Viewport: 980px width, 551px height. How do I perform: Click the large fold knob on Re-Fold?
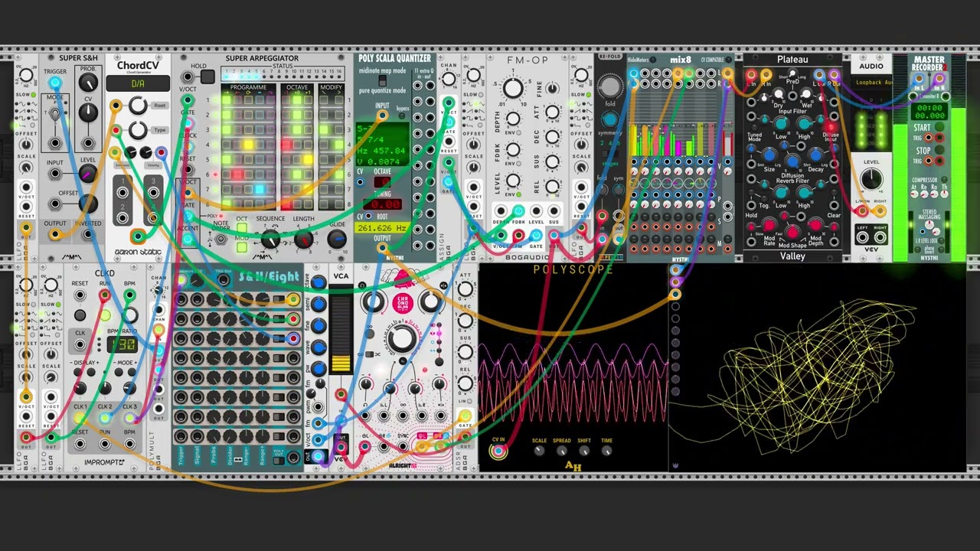coord(610,86)
